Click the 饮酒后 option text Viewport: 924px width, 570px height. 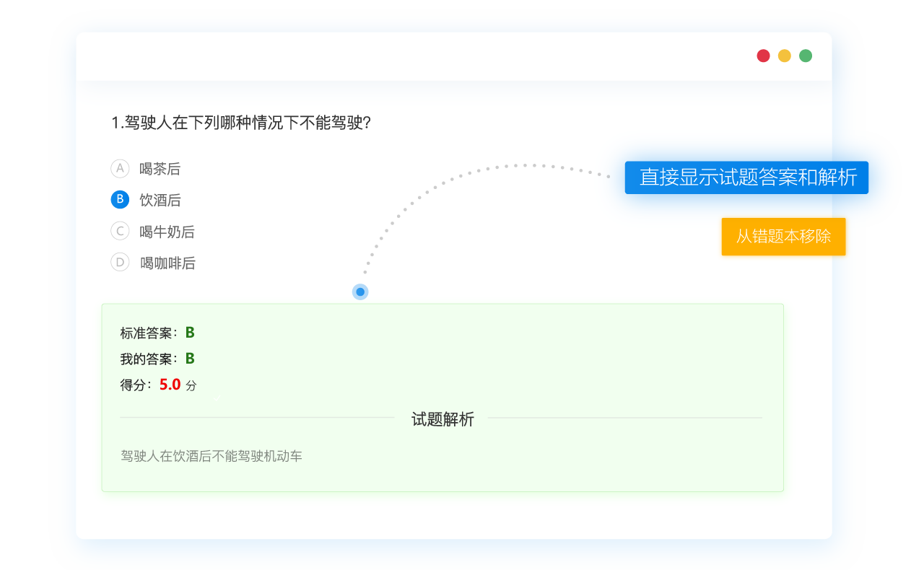(x=160, y=200)
